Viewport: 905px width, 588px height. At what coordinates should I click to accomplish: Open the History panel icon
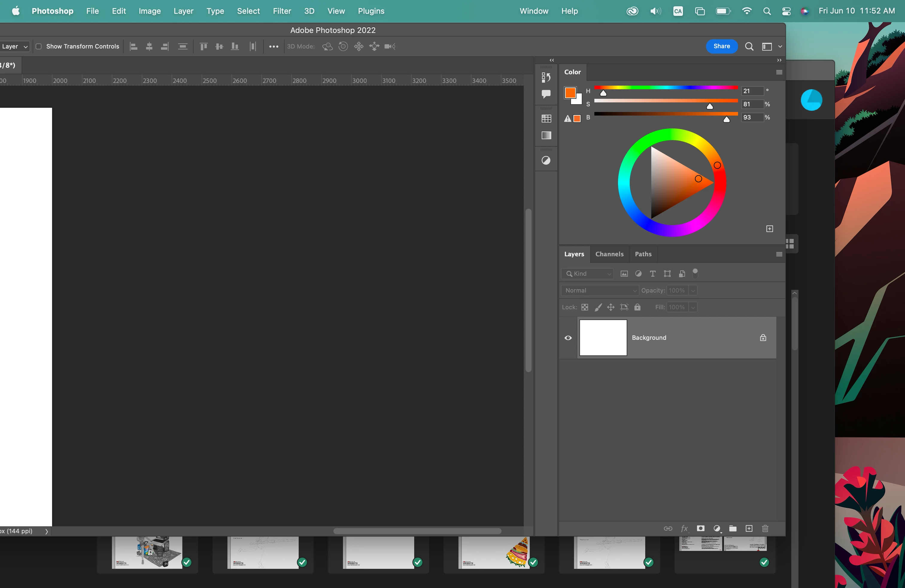(x=546, y=77)
